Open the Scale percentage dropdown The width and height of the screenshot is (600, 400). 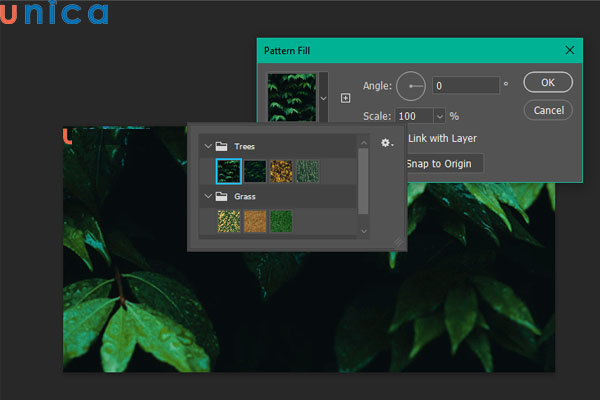[439, 116]
